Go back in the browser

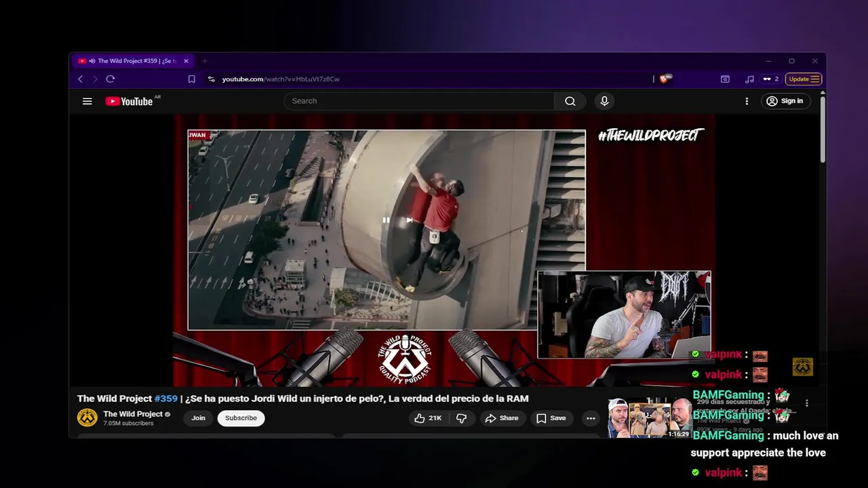click(80, 79)
